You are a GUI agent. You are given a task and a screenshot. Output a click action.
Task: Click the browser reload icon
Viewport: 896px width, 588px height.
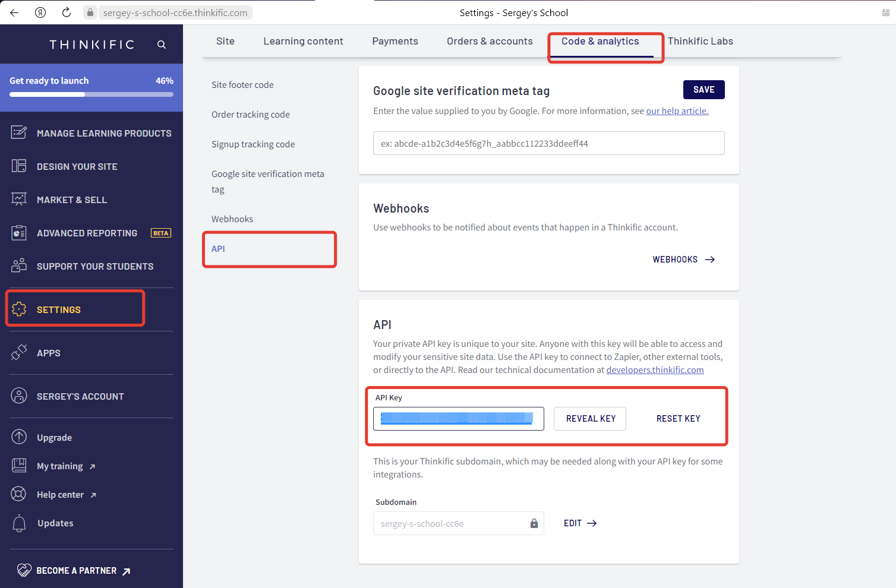(67, 12)
